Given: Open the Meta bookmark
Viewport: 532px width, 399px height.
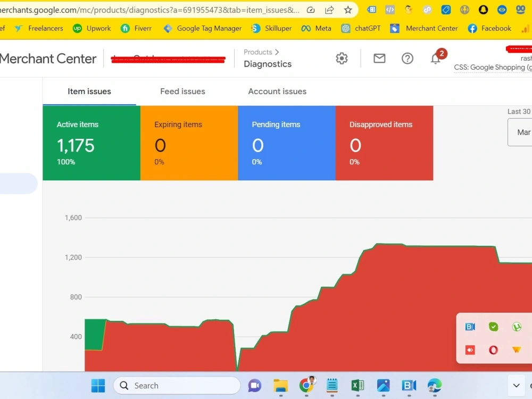Looking at the screenshot, I should click(x=316, y=29).
